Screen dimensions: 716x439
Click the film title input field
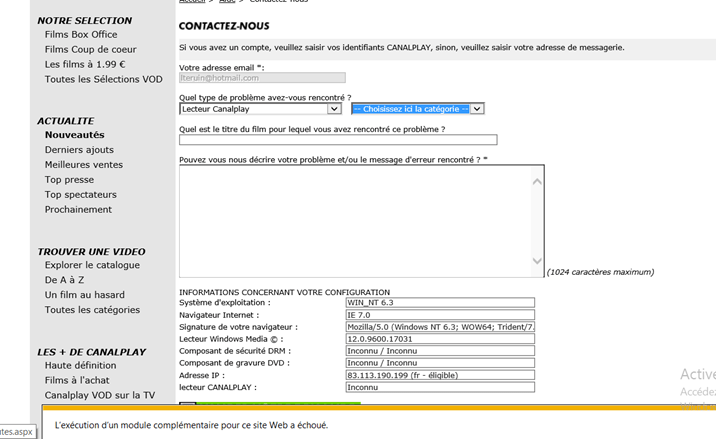pyautogui.click(x=337, y=140)
